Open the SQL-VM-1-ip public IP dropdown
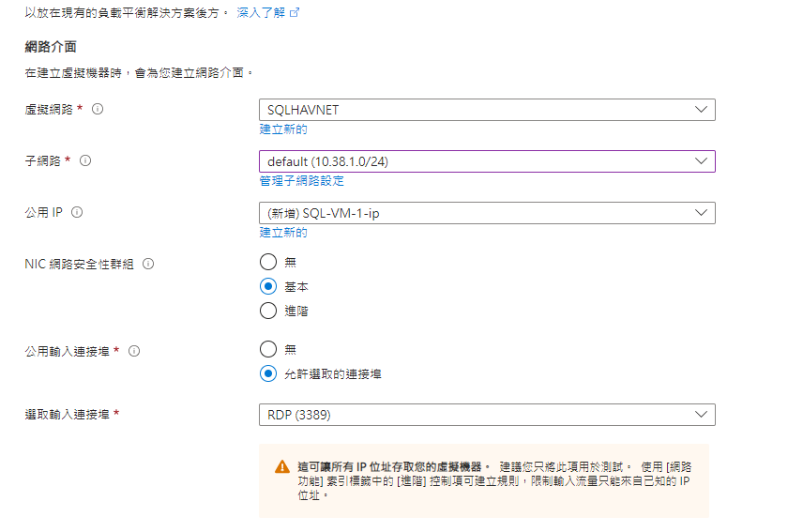Viewport: 788px width, 532px height. 487,213
